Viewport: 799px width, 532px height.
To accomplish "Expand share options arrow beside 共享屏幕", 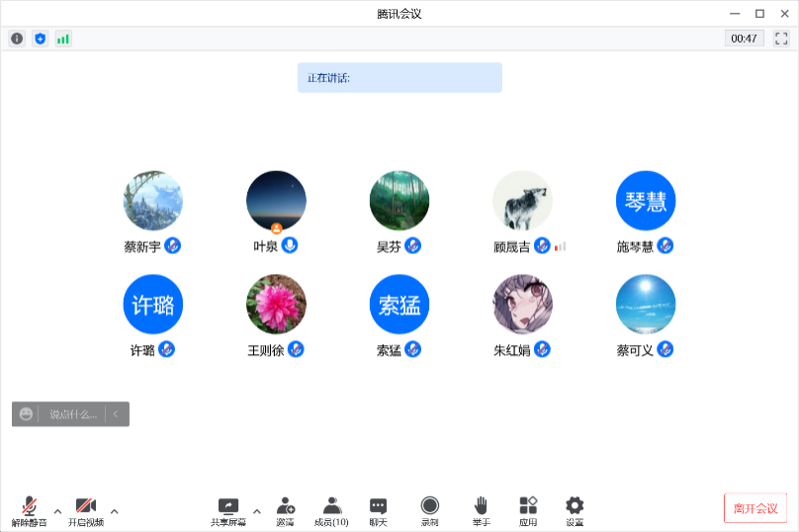I will [257, 511].
